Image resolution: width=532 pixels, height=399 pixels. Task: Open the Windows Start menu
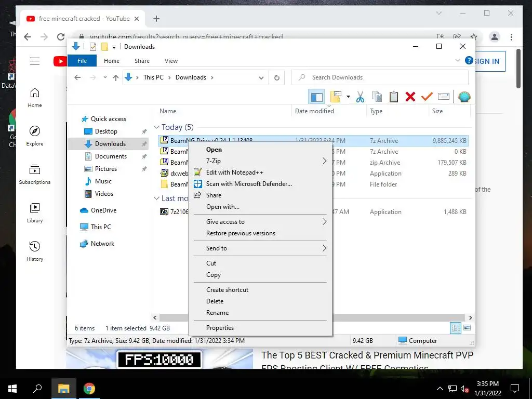coord(12,389)
